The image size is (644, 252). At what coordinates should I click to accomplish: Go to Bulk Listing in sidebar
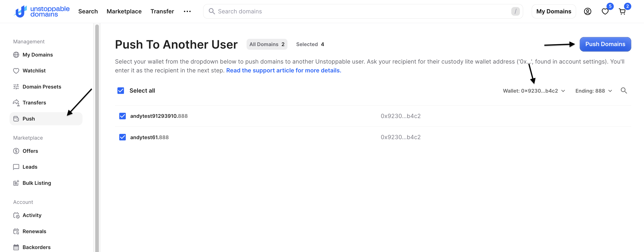37,183
